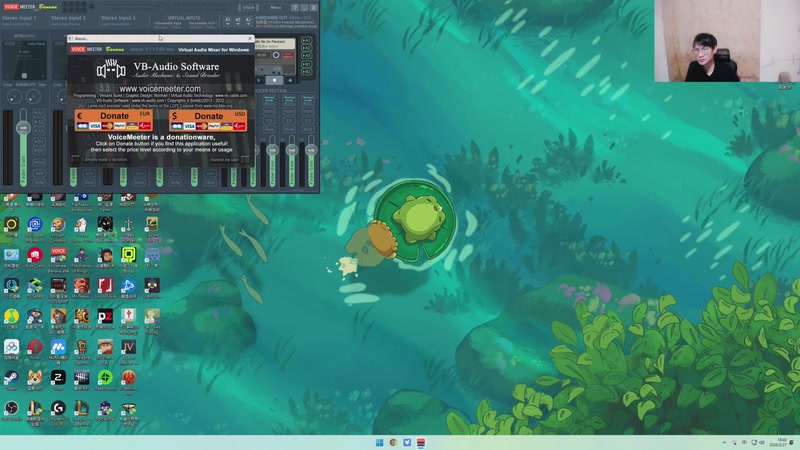Open the VBAN settings

click(248, 8)
